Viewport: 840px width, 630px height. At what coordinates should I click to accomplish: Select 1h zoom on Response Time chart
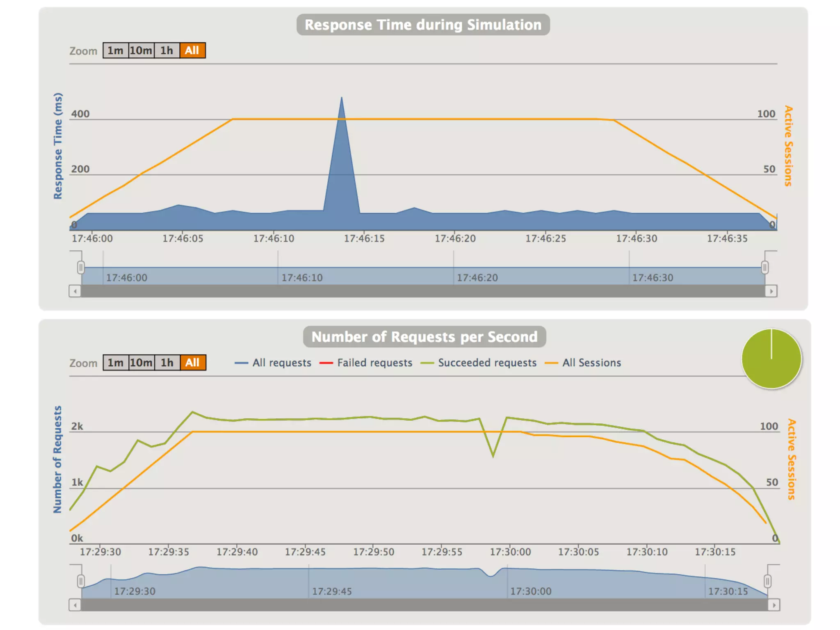click(x=167, y=50)
